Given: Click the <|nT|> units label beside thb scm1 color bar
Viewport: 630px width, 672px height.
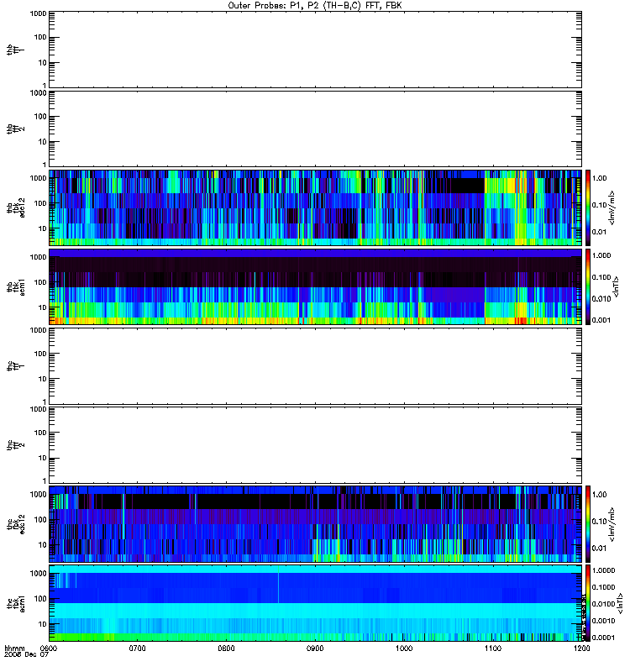Looking at the screenshot, I should (x=616, y=286).
